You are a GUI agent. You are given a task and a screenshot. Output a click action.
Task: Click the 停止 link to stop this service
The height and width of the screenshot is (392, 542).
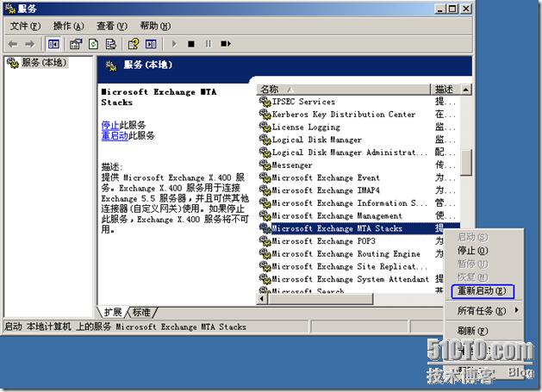click(x=110, y=125)
